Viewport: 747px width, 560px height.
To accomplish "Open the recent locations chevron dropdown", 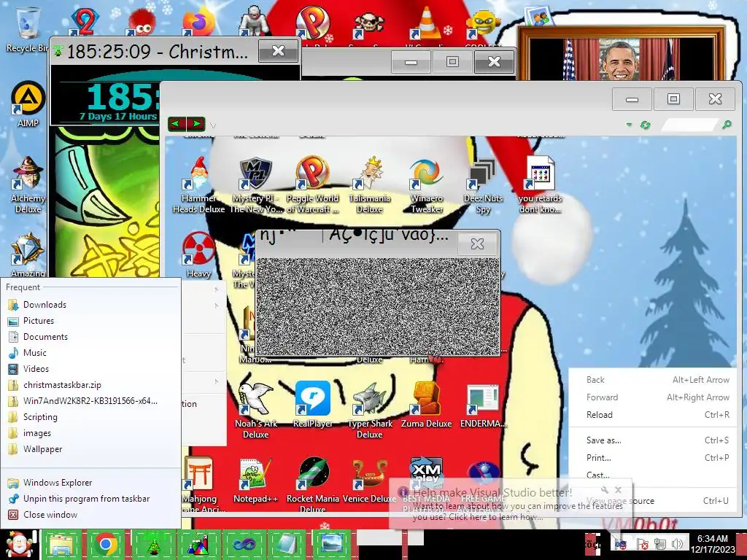I will [x=213, y=125].
